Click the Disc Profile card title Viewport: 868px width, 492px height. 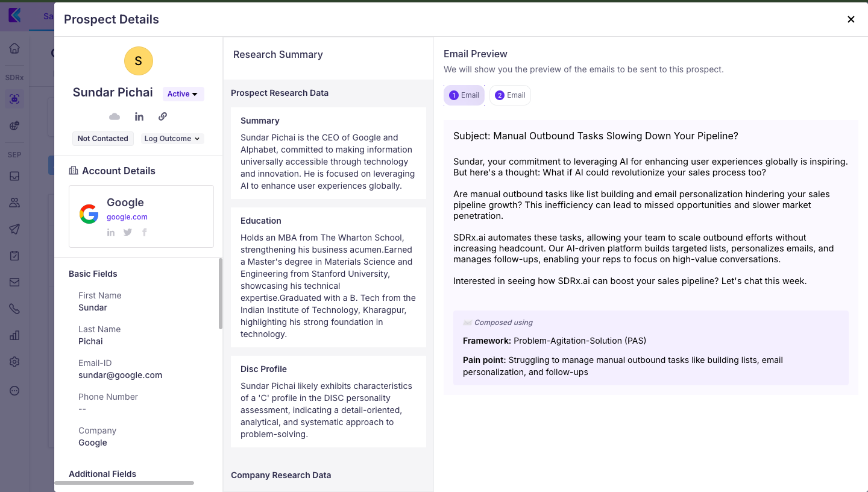coord(263,369)
